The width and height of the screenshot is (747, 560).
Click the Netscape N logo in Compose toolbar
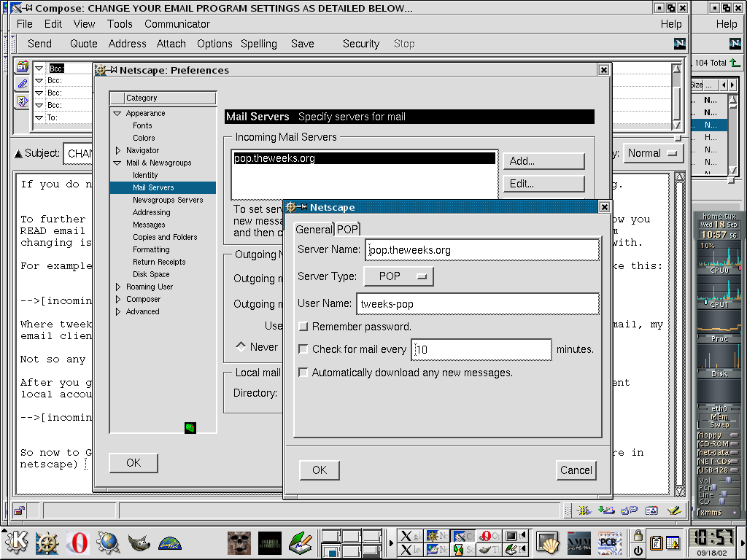680,44
